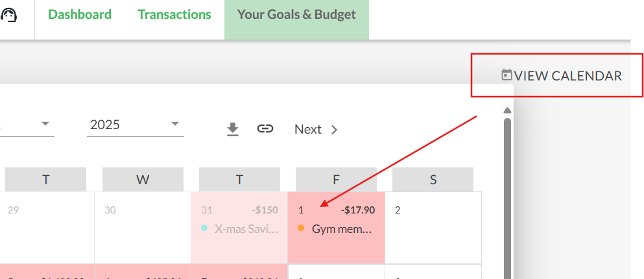Click the Next chevron arrow
644x279 pixels.
pos(334,130)
